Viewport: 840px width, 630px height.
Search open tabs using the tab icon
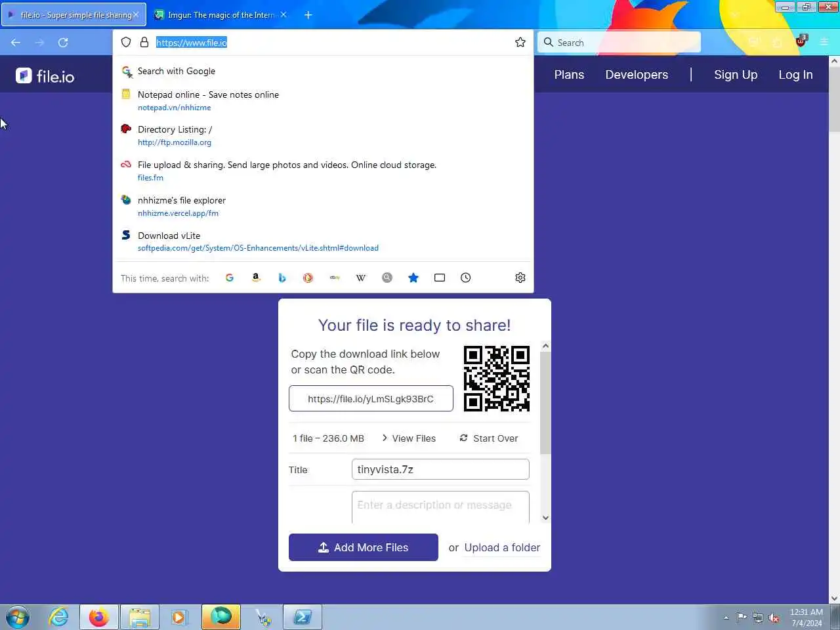pos(440,278)
